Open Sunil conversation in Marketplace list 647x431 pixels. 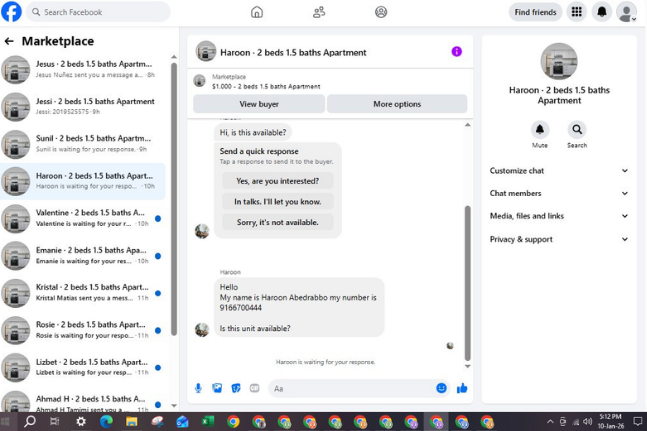pyautogui.click(x=83, y=144)
